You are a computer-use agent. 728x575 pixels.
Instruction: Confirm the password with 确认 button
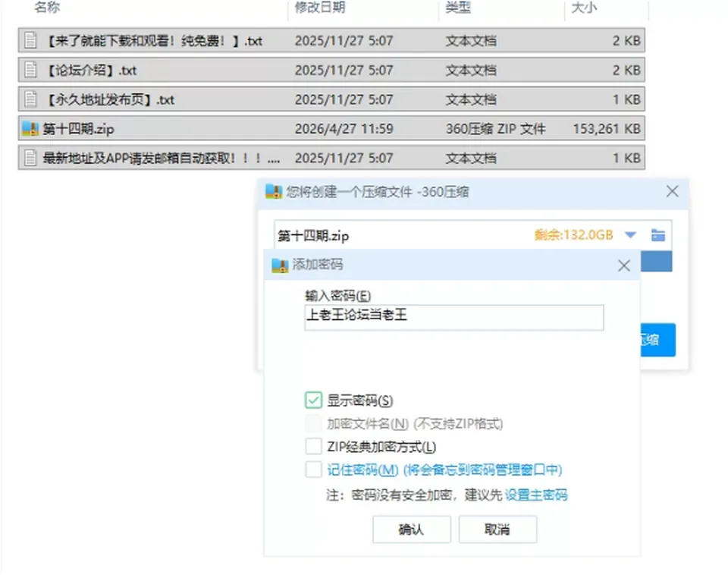(x=411, y=529)
